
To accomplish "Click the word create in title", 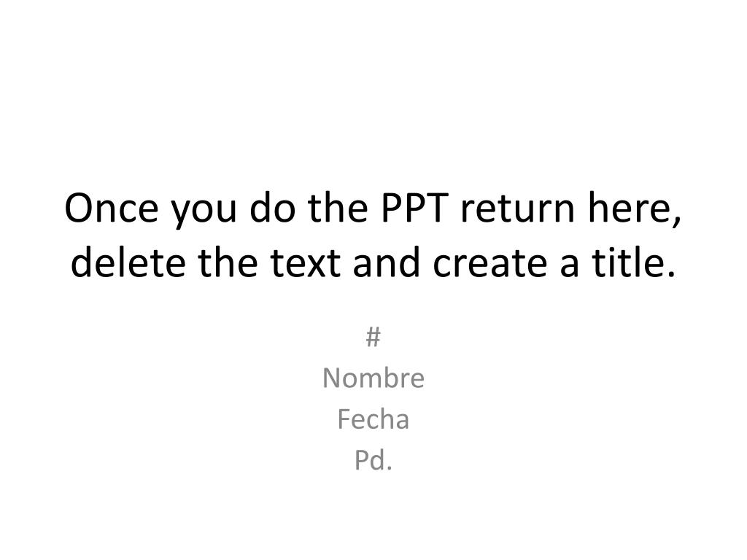I will [489, 262].
